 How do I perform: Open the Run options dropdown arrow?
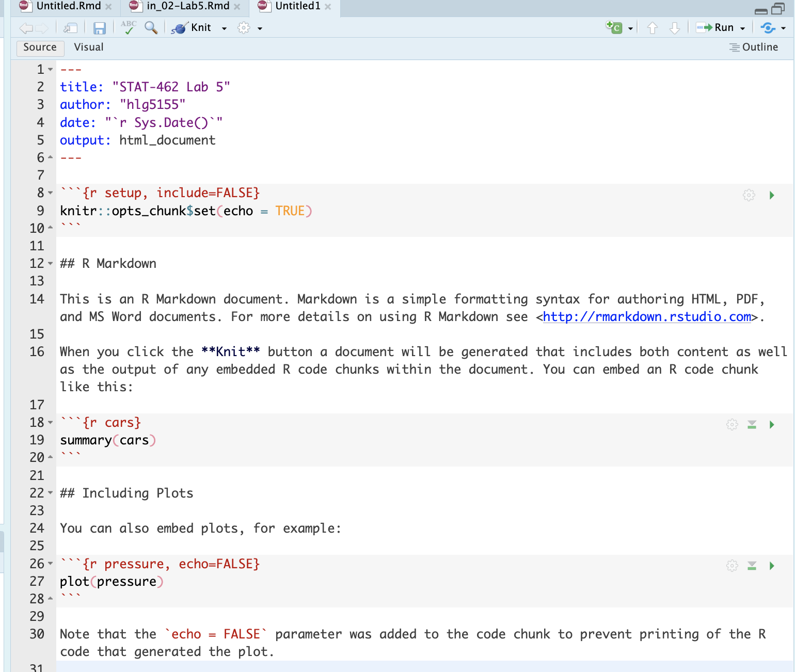click(742, 28)
